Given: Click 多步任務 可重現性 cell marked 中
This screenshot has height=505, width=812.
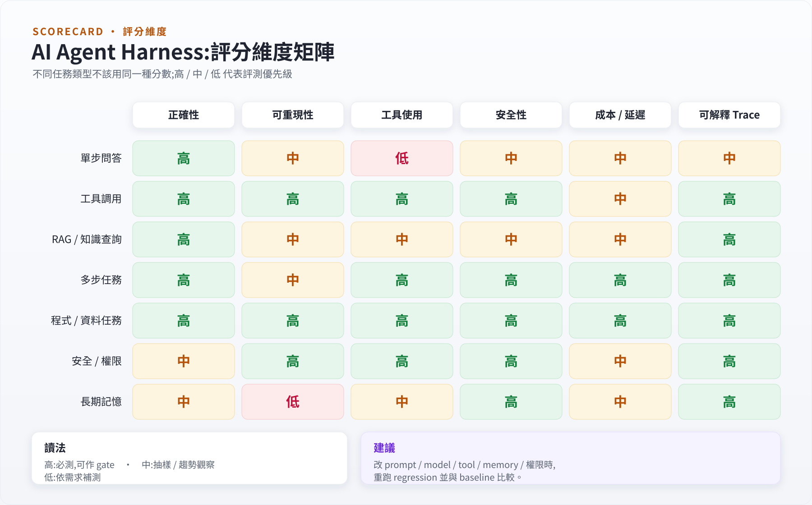Looking at the screenshot, I should pyautogui.click(x=293, y=280).
